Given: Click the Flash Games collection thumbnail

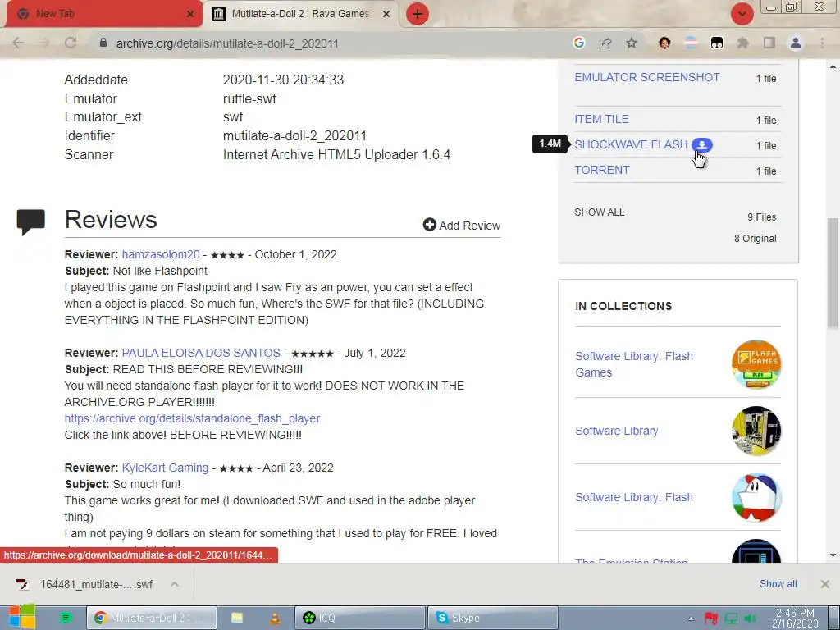Looking at the screenshot, I should tap(756, 364).
